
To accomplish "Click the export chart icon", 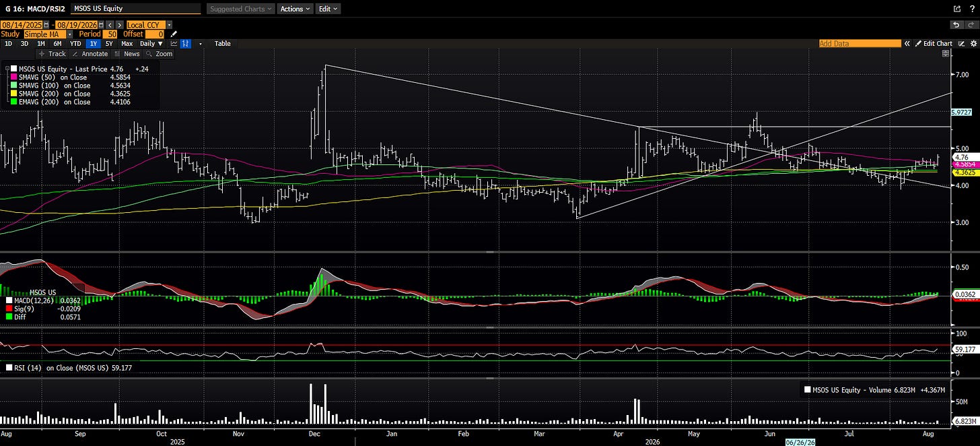I will coord(958,9).
